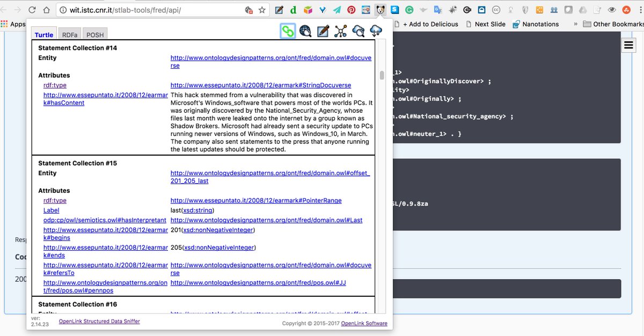Bookmark this page with the star icon
This screenshot has height=336, width=644.
tap(262, 10)
